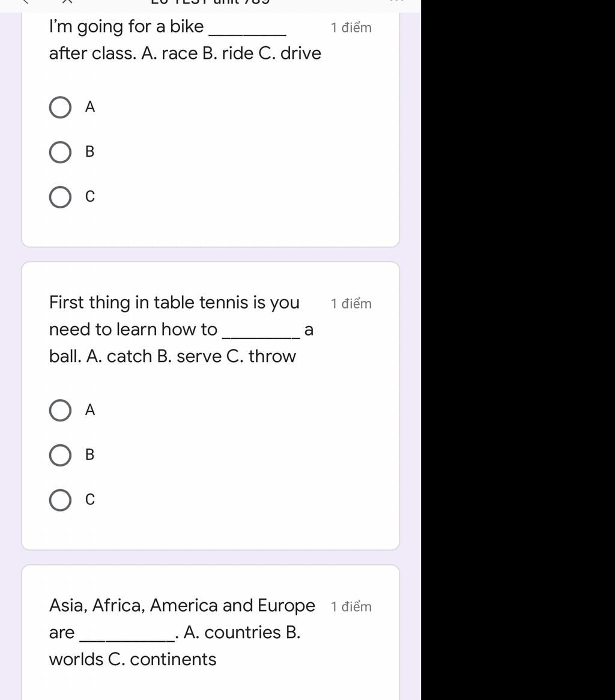Open the more options ellipsis in the top bar

click(x=396, y=2)
